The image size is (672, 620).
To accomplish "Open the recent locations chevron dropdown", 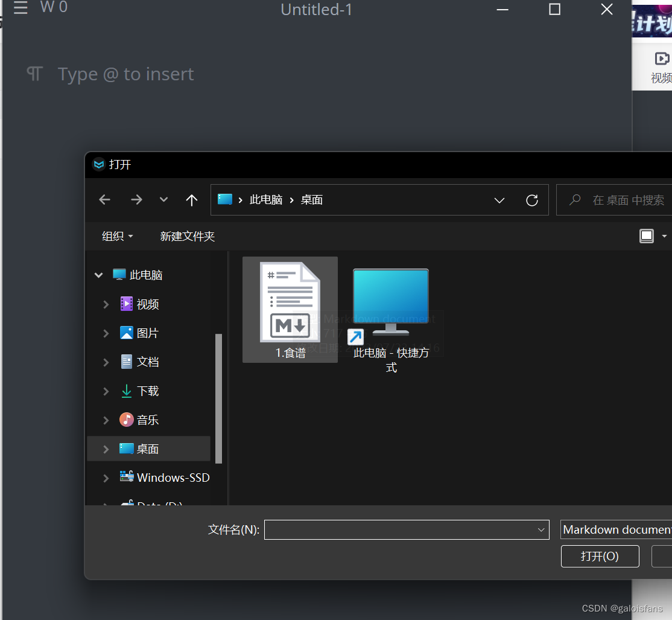I will [x=163, y=200].
